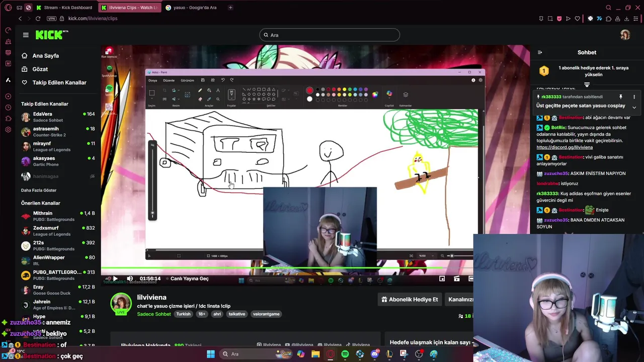Open the Easy Setup menu icon
This screenshot has height=362, width=644.
point(636,19)
